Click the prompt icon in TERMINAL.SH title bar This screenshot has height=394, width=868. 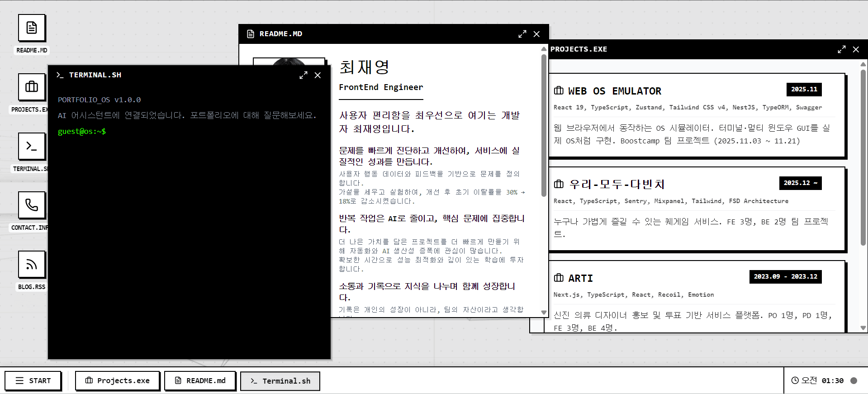(x=60, y=75)
